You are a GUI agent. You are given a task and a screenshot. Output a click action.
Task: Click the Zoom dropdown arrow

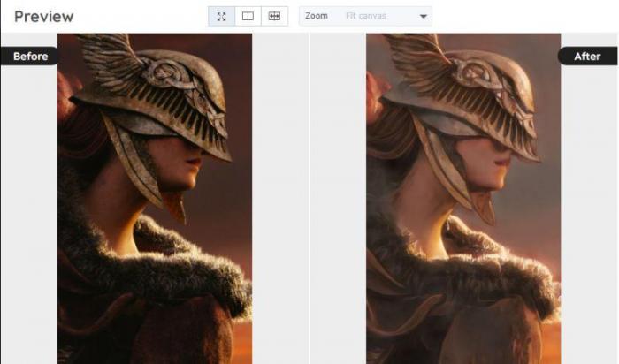coord(424,17)
